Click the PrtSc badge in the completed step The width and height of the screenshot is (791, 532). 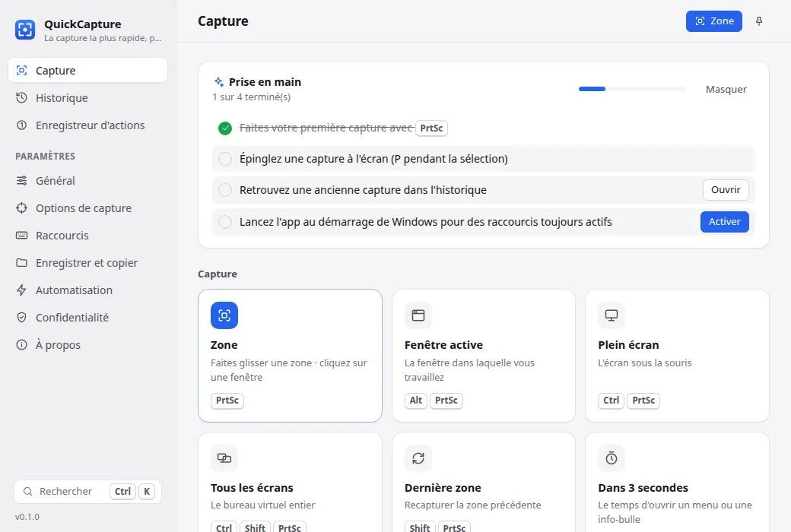431,128
